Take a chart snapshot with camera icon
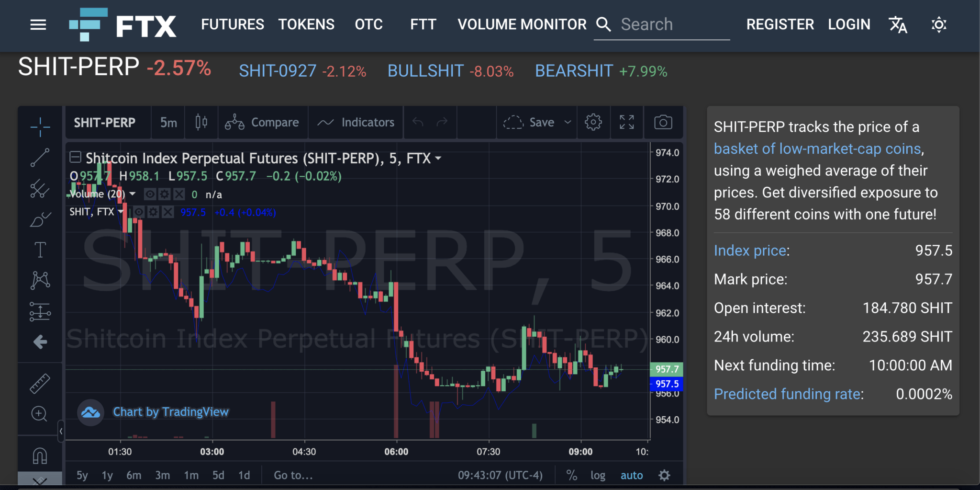Screen dimensions: 980x490 click(663, 123)
